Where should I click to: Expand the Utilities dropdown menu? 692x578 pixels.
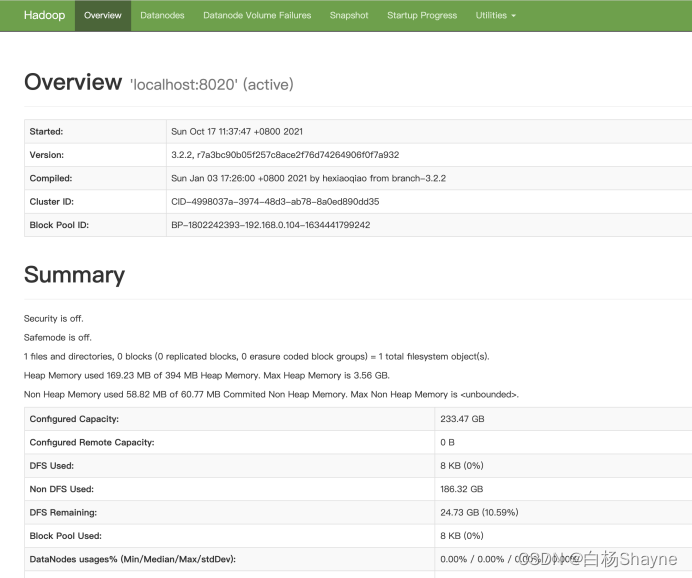coord(496,15)
